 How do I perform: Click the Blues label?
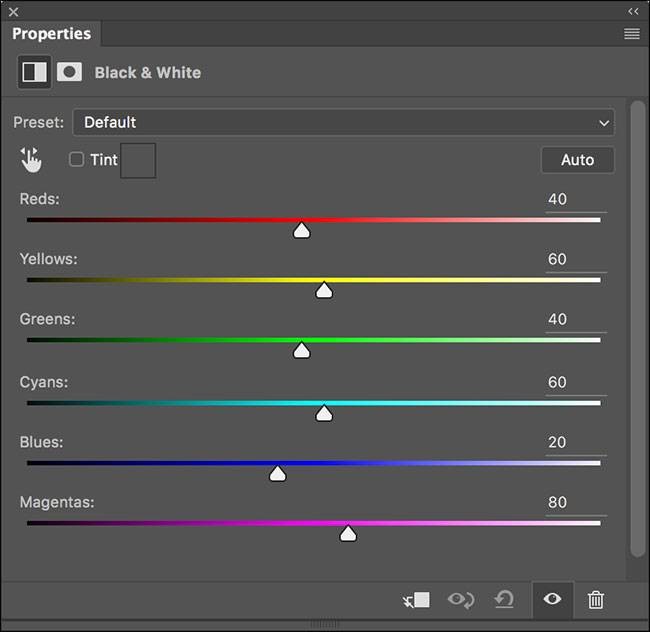point(41,443)
